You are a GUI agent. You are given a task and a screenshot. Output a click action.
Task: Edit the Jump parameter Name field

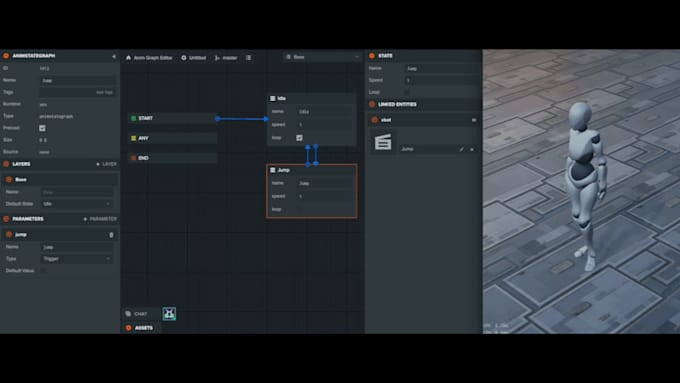tap(77, 247)
